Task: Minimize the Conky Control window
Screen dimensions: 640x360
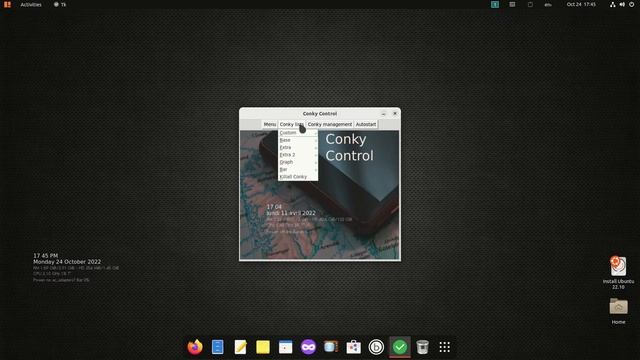Action: [x=383, y=113]
